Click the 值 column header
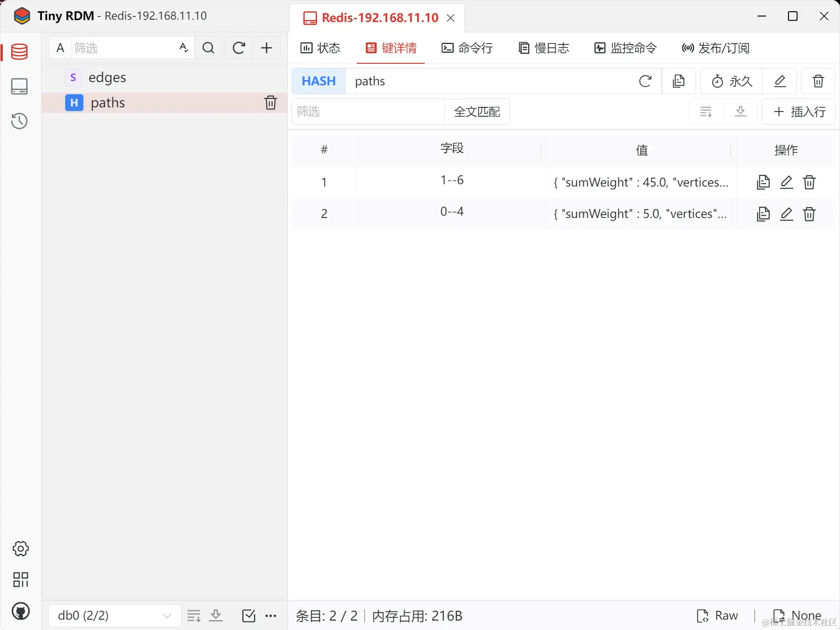 click(642, 150)
